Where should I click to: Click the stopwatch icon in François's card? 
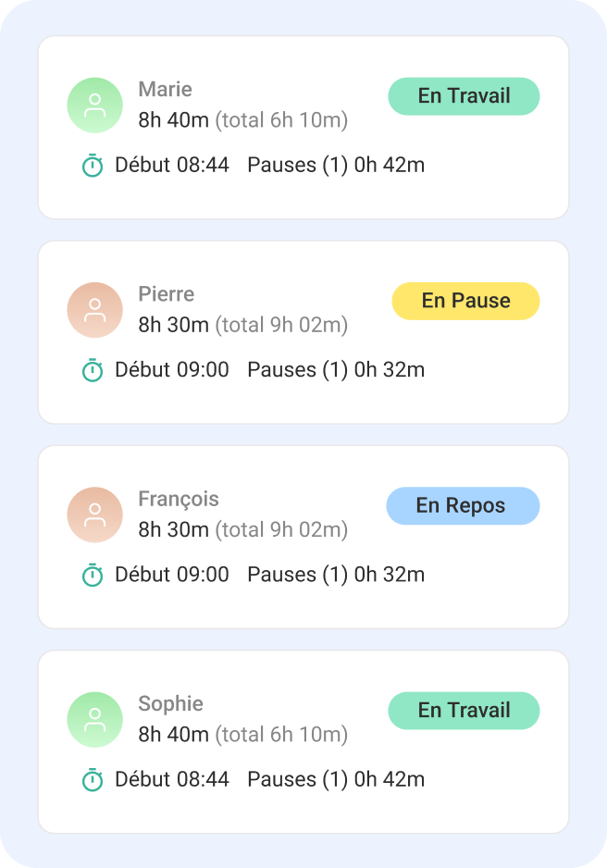[x=93, y=575]
